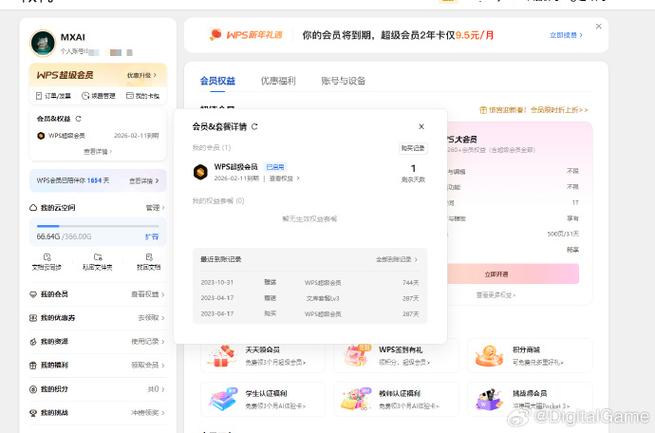This screenshot has height=433, width=655.
Task: Click the 我的会员 diamond icon
Action: point(33,294)
